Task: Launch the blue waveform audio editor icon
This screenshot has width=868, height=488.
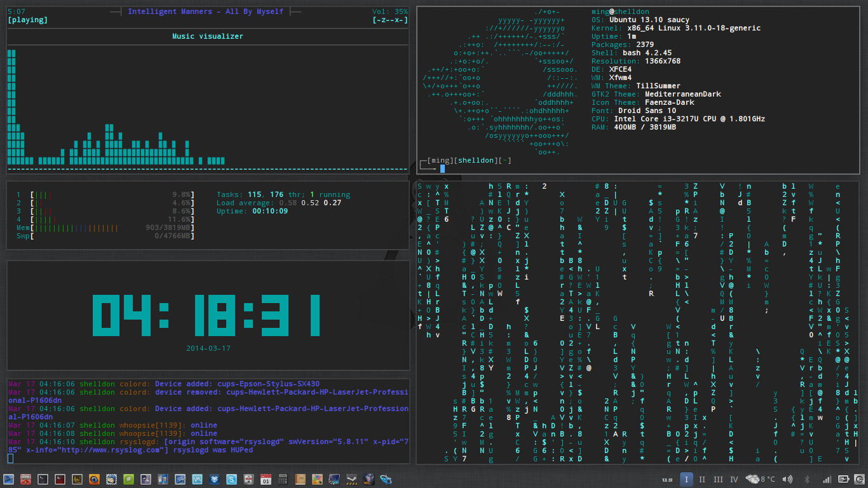Action: point(197,479)
